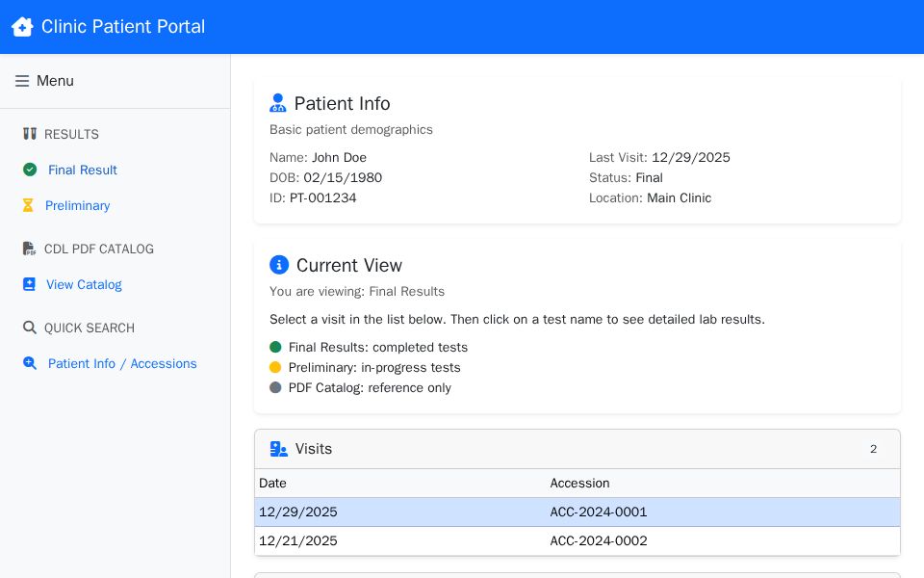
Task: Click the magnifying glass Quick Search icon
Action: (x=30, y=328)
